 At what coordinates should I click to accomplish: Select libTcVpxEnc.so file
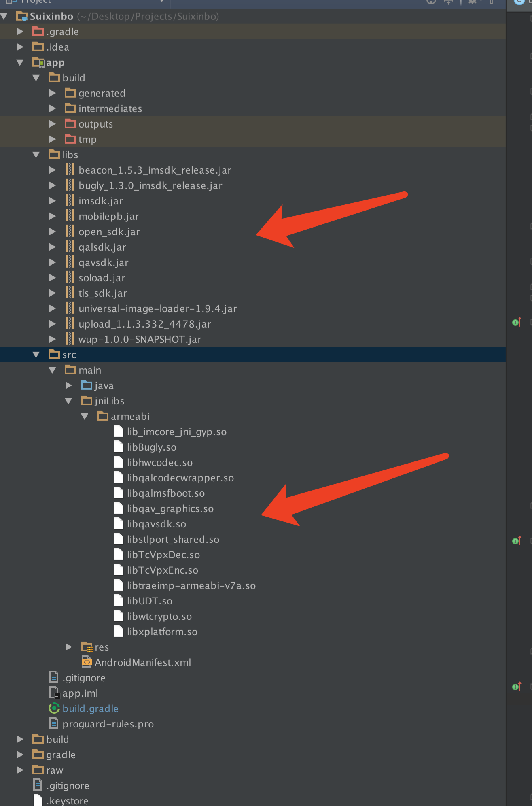163,570
